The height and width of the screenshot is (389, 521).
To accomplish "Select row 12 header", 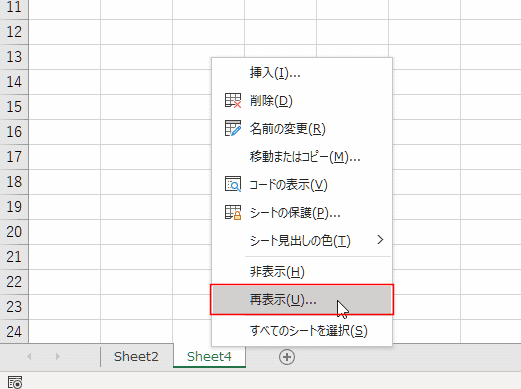I will 14,32.
